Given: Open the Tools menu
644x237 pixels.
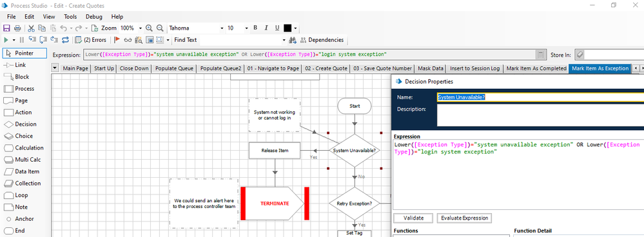Looking at the screenshot, I should click(70, 17).
